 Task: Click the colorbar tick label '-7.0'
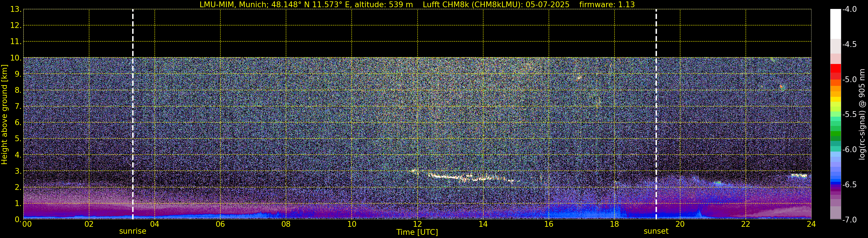click(850, 220)
